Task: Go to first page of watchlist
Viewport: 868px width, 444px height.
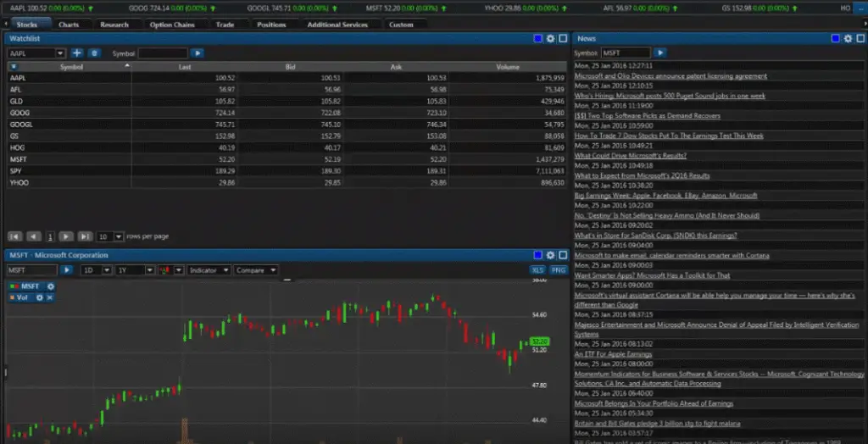Action: [x=15, y=236]
